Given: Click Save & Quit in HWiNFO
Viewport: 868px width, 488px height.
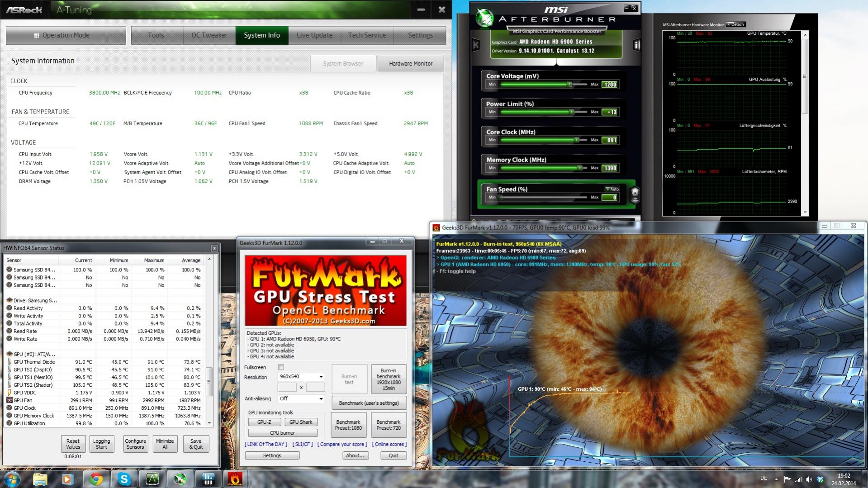Looking at the screenshot, I should [x=196, y=444].
